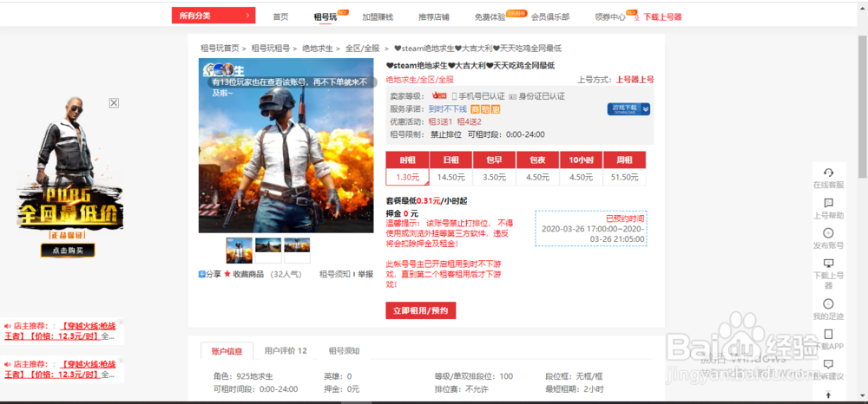The image size is (868, 404).
Task: Click the orange 商 badge
Action: tap(475, 108)
